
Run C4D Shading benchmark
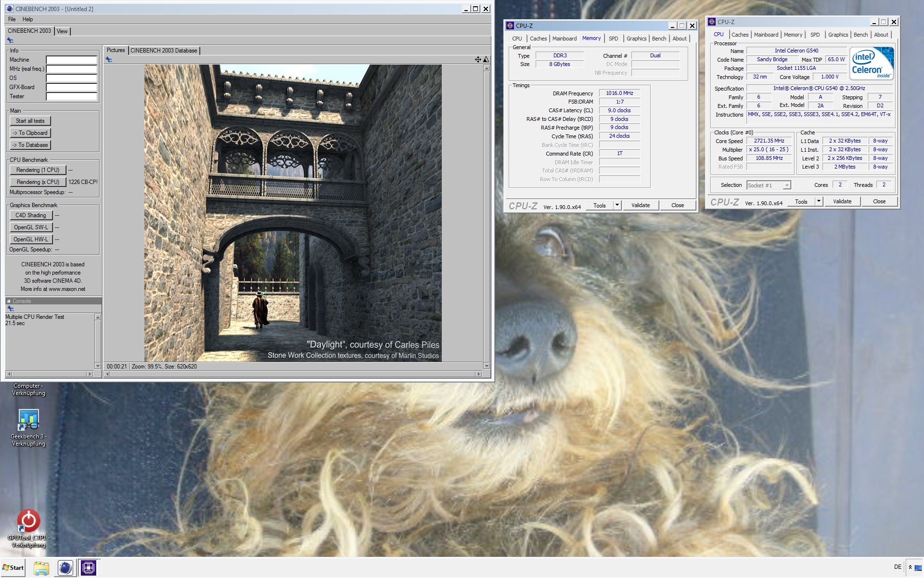click(x=31, y=215)
